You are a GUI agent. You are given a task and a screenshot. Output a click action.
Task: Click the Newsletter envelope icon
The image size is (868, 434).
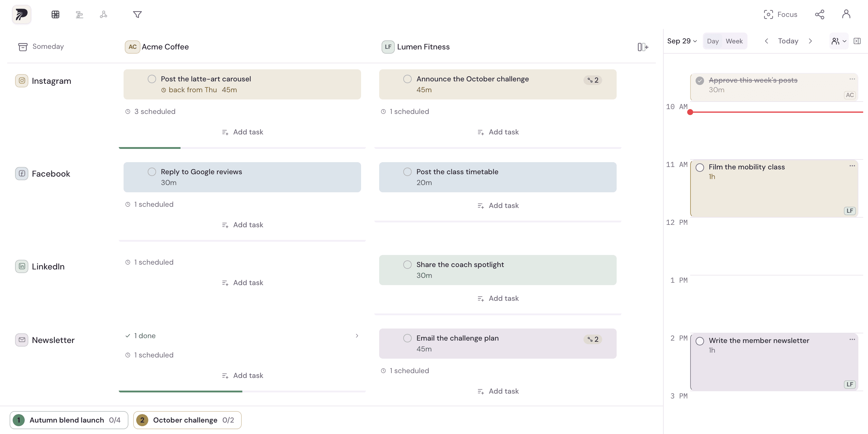coord(22,340)
